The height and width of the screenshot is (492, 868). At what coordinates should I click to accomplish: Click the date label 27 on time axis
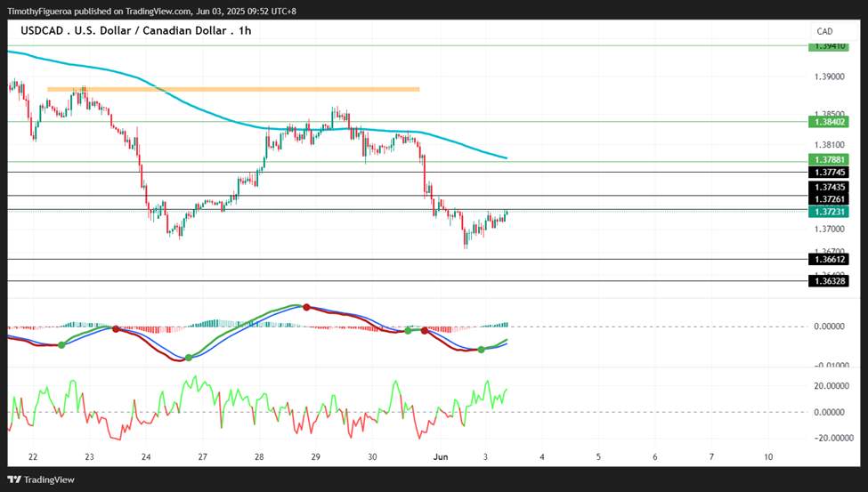coord(203,457)
